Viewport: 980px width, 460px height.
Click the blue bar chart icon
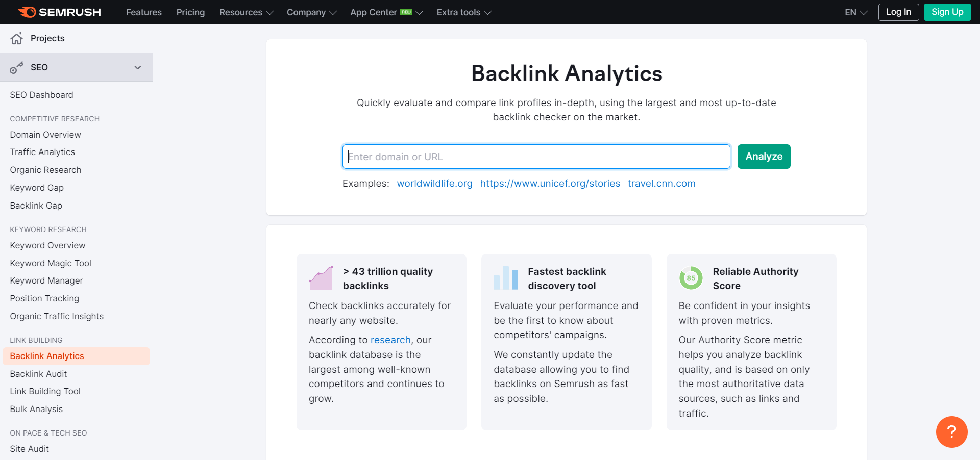point(506,278)
